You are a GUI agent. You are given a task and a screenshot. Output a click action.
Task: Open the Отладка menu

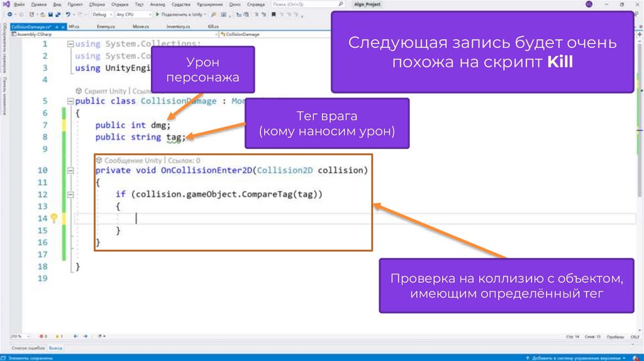120,4
